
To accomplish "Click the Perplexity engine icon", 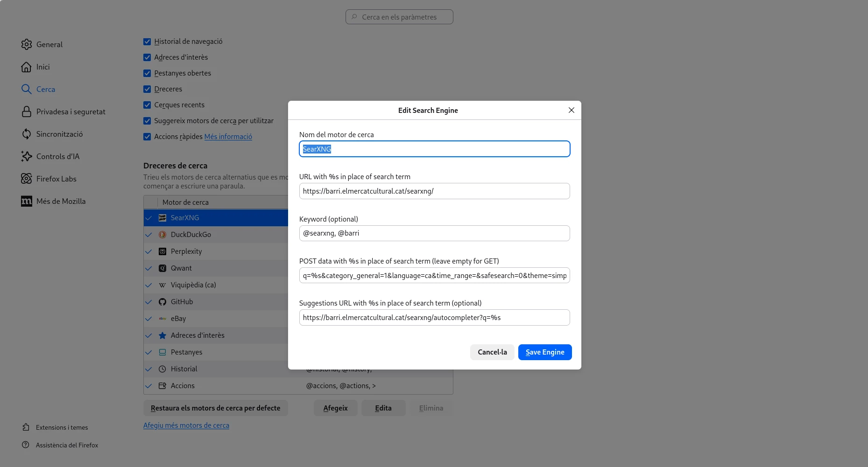I will (x=162, y=251).
